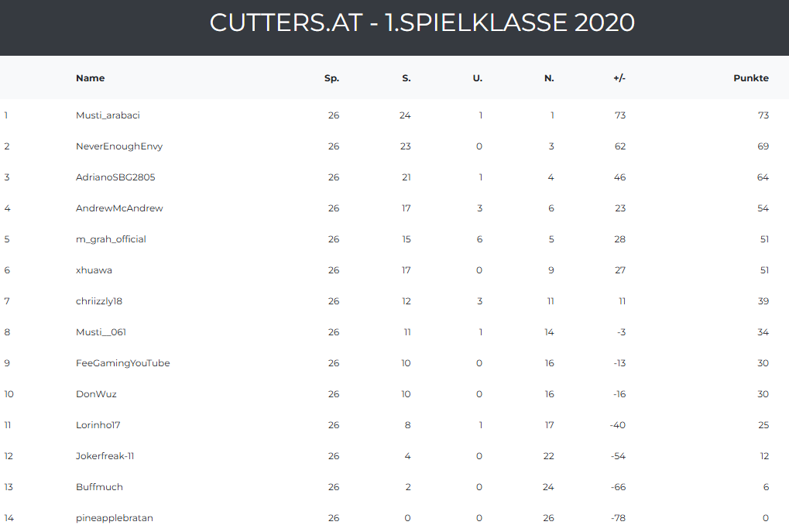Click the rank 1 position number
The image size is (789, 532).
click(x=6, y=115)
